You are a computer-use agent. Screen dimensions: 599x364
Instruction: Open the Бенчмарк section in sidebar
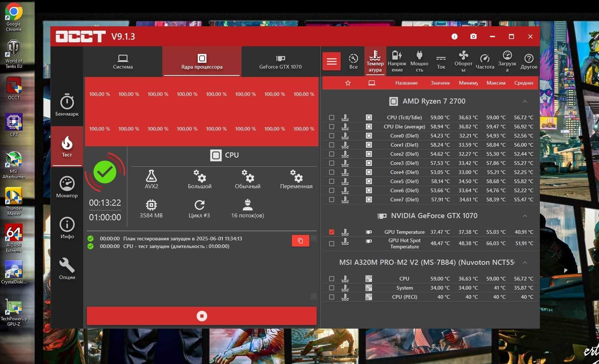pos(67,105)
